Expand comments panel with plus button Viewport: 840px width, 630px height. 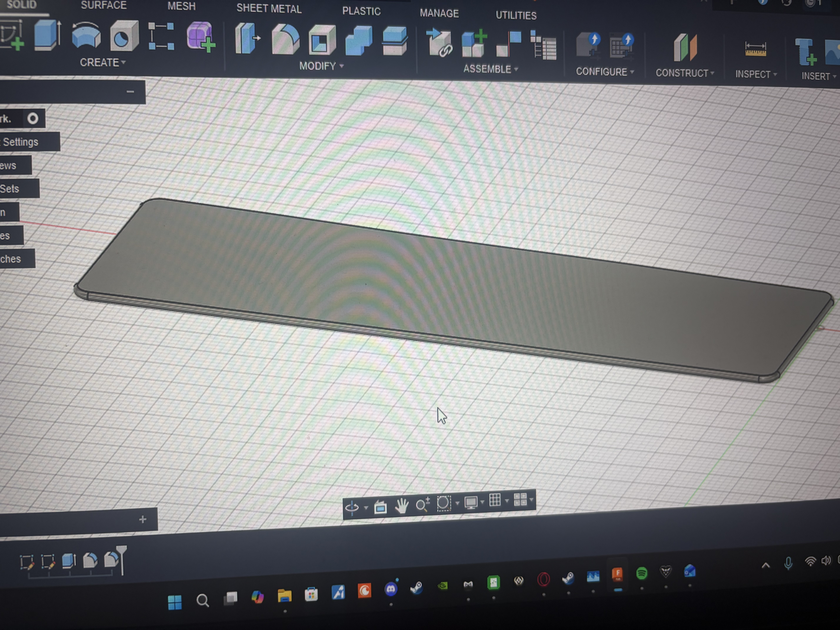[x=143, y=519]
